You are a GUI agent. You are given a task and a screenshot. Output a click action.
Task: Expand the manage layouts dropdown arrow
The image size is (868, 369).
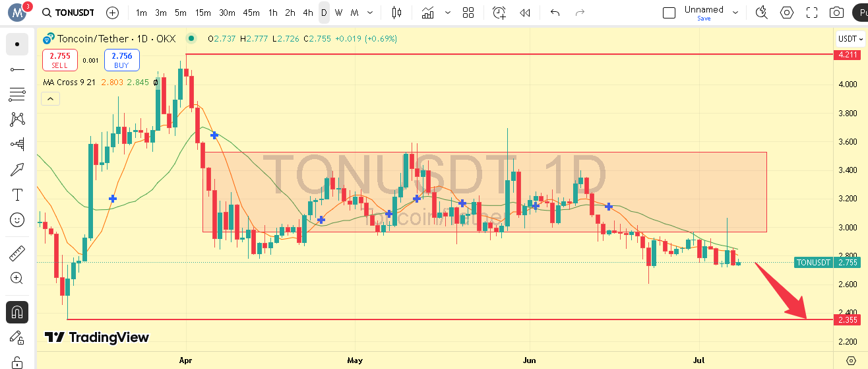(737, 13)
